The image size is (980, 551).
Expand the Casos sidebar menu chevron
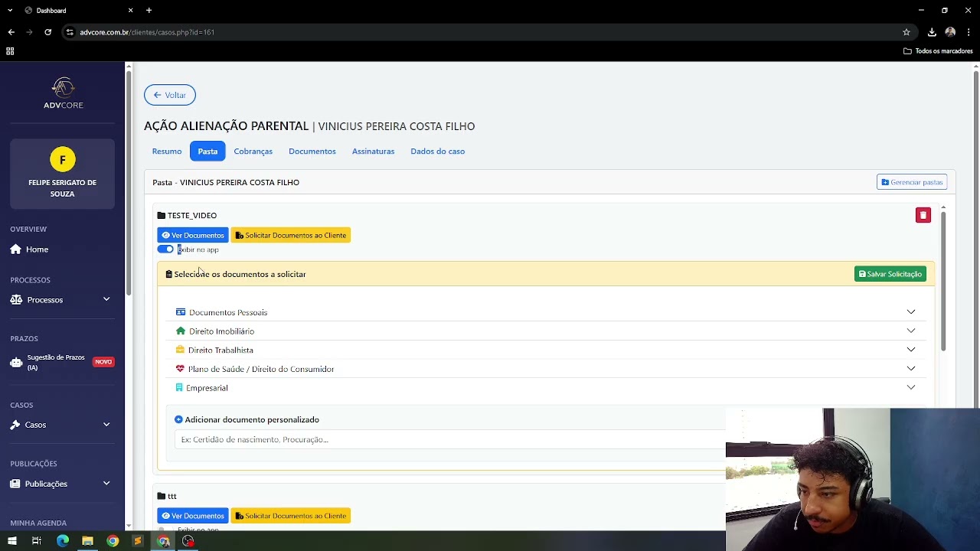[x=106, y=425]
